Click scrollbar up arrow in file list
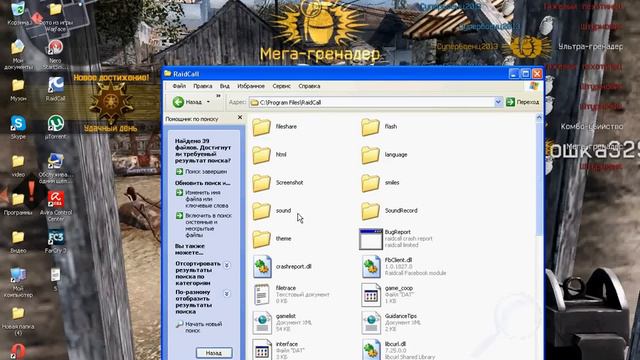This screenshot has height=360, width=640. pyautogui.click(x=539, y=118)
